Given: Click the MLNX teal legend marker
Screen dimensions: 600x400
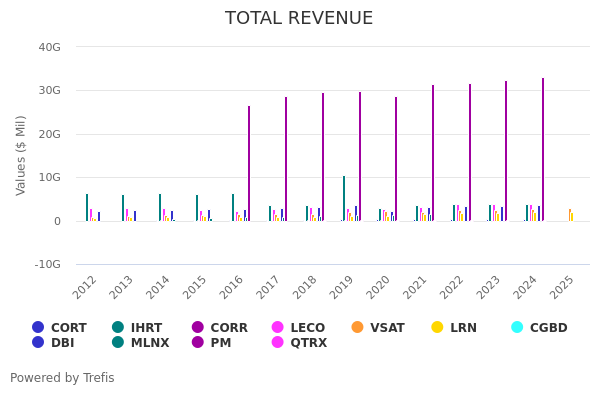Looking at the screenshot, I should 118,343.
